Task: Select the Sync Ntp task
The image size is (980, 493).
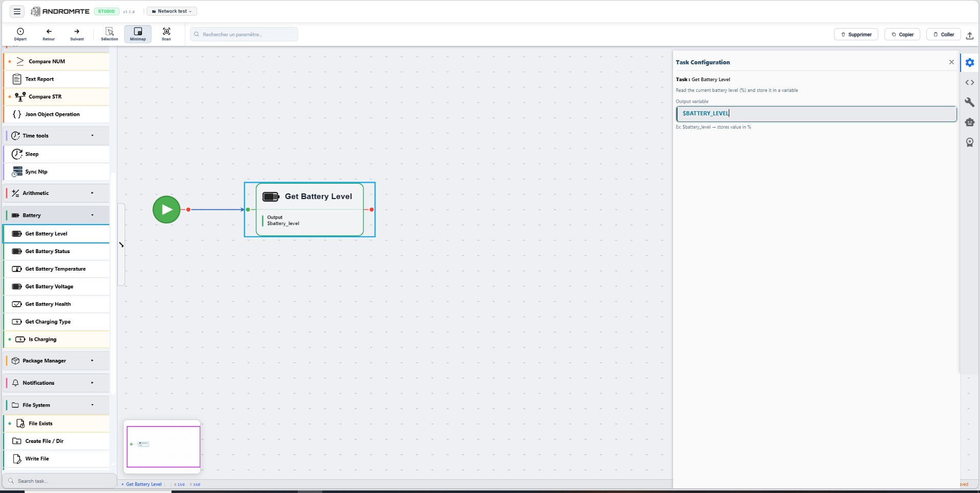Action: (57, 172)
